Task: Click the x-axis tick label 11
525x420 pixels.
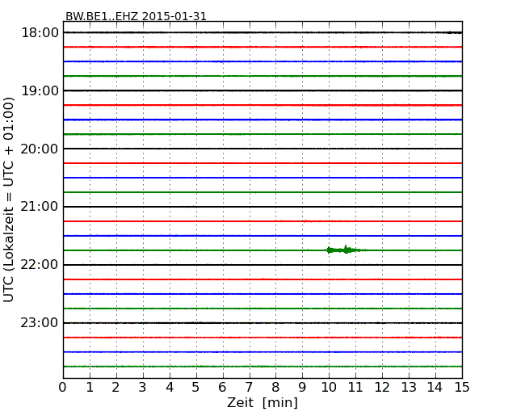Action: (355, 387)
